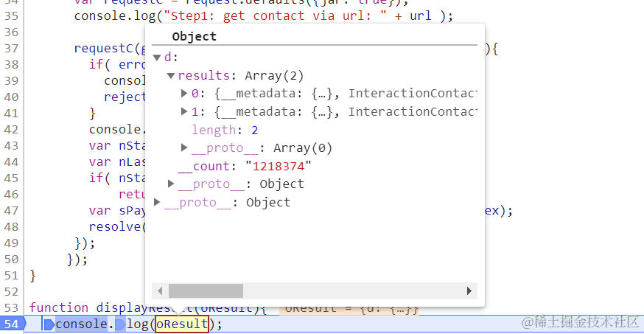Screen dimensions: 644x334
Task: Click the resolve( call on line 48
Action: [117, 227]
